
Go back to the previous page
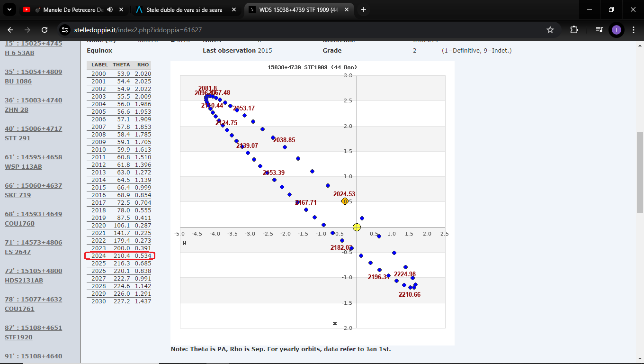[10, 30]
